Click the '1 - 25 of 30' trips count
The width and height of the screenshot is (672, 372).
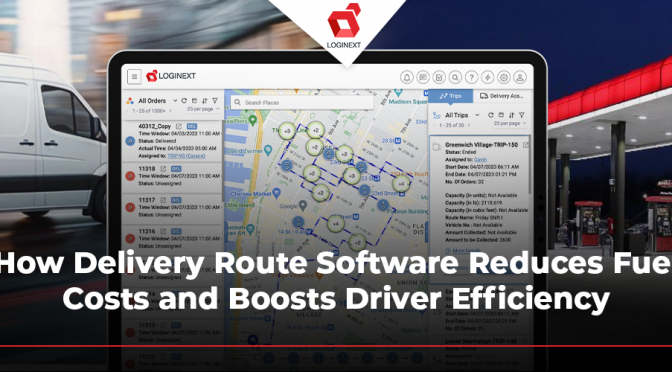[452, 125]
